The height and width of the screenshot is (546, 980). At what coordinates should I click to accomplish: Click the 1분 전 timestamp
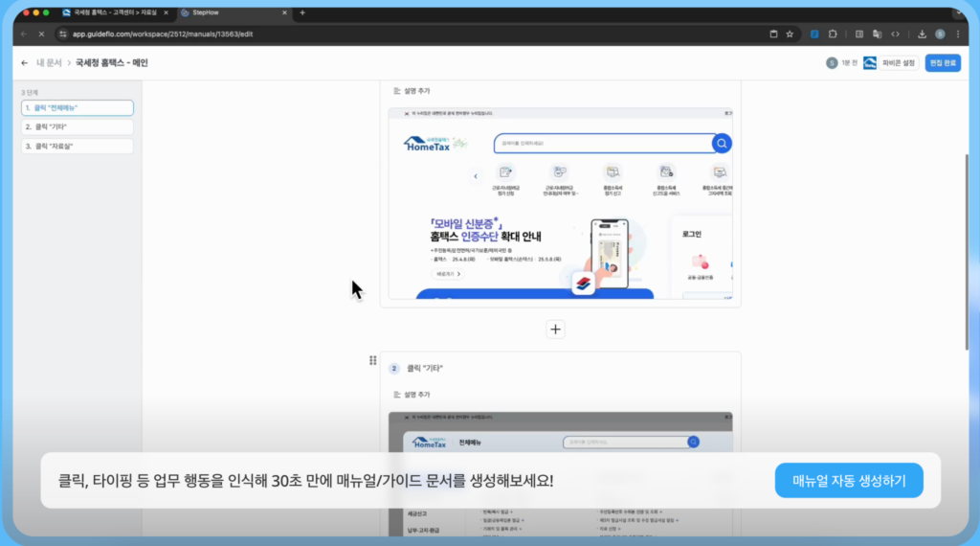849,62
